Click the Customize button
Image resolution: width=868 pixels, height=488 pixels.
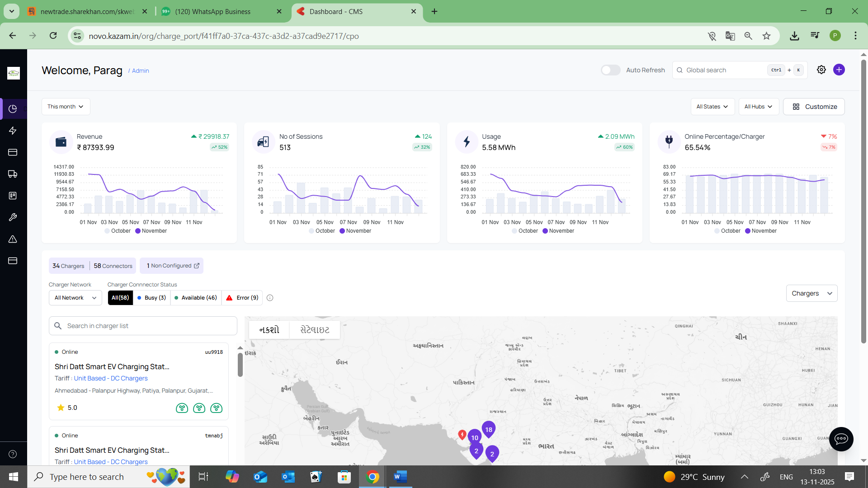click(x=814, y=107)
